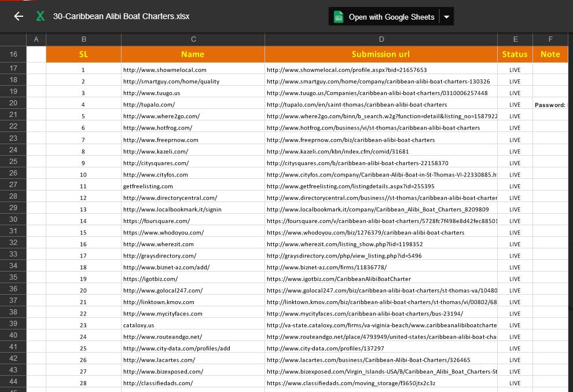The width and height of the screenshot is (573, 392).
Task: Expand the Open with dropdown arrow
Action: point(446,17)
